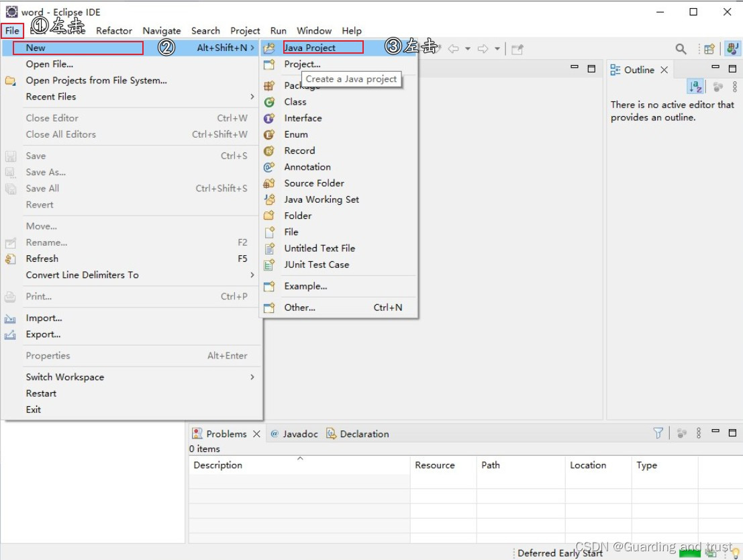743x560 pixels.
Task: Open the back navigation history dropdown
Action: coord(468,49)
